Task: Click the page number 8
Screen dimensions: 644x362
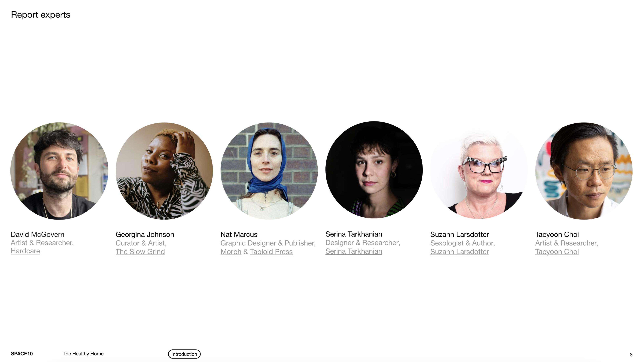Action: [631, 355]
